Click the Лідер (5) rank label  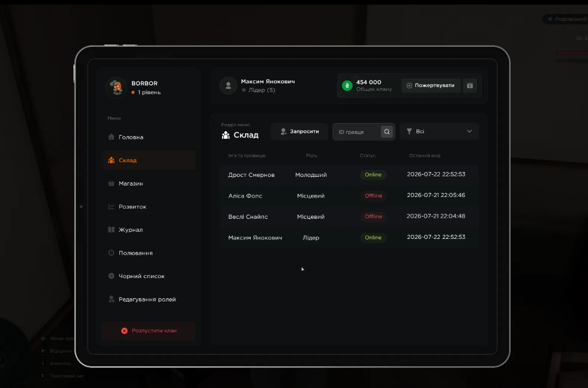click(262, 90)
